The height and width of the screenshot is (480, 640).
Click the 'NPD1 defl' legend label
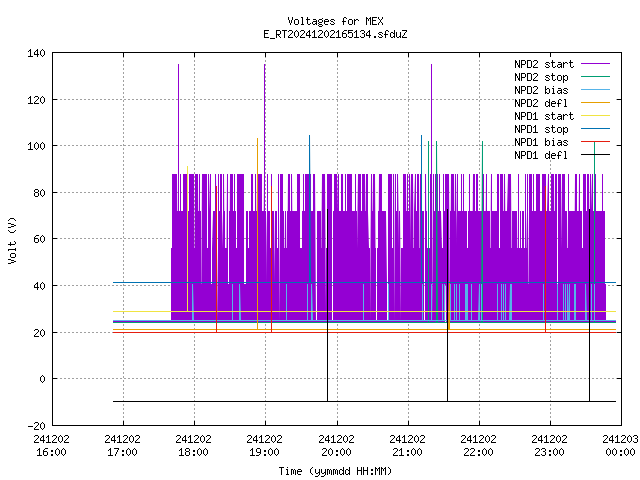[x=541, y=156]
